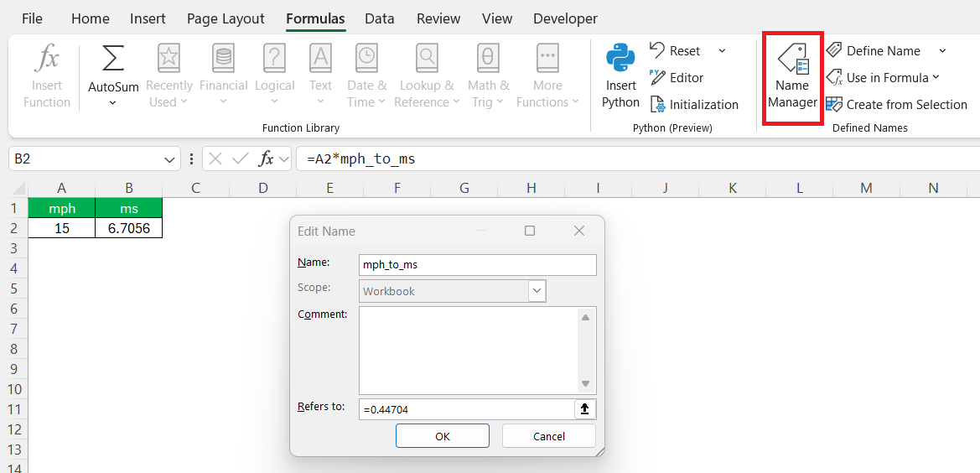This screenshot has height=473, width=980.
Task: Select cell B1 containing ms
Action: (x=129, y=208)
